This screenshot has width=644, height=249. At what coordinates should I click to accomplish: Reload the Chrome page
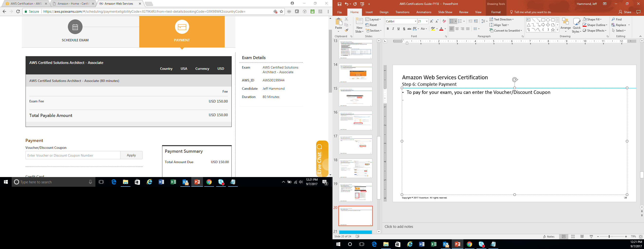18,11
